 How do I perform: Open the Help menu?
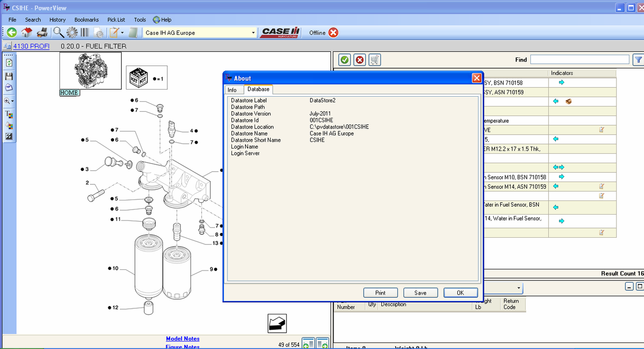(162, 20)
